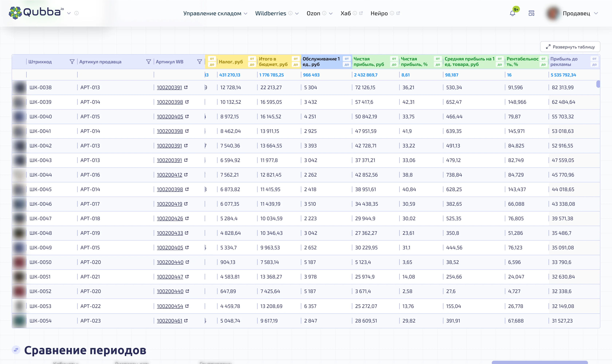The image size is (612, 364).
Task: Click info icon next to Qubba logo
Action: click(x=77, y=13)
